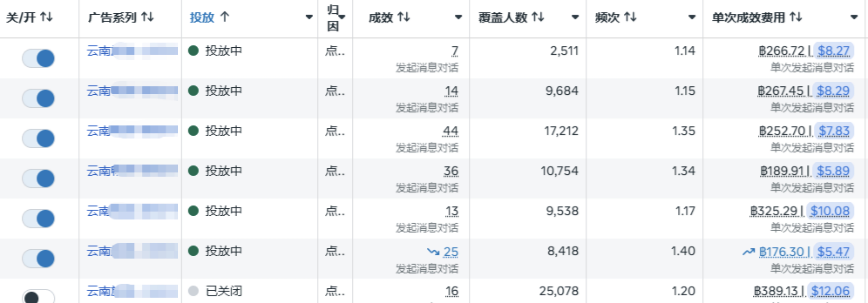Screen dimensions: 868x303
Task: Click the downward trend icon beside result 25
Action: pyautogui.click(x=433, y=252)
